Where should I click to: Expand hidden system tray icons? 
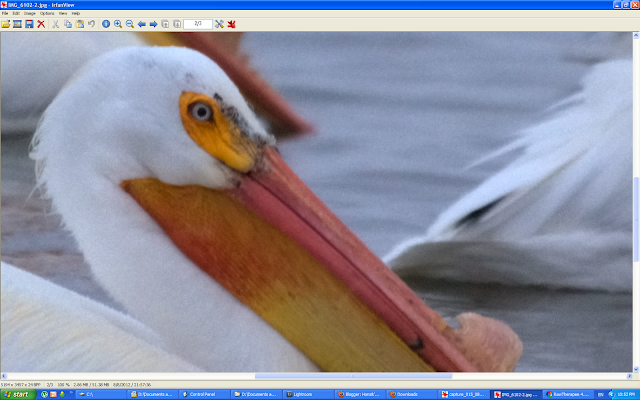(x=611, y=394)
